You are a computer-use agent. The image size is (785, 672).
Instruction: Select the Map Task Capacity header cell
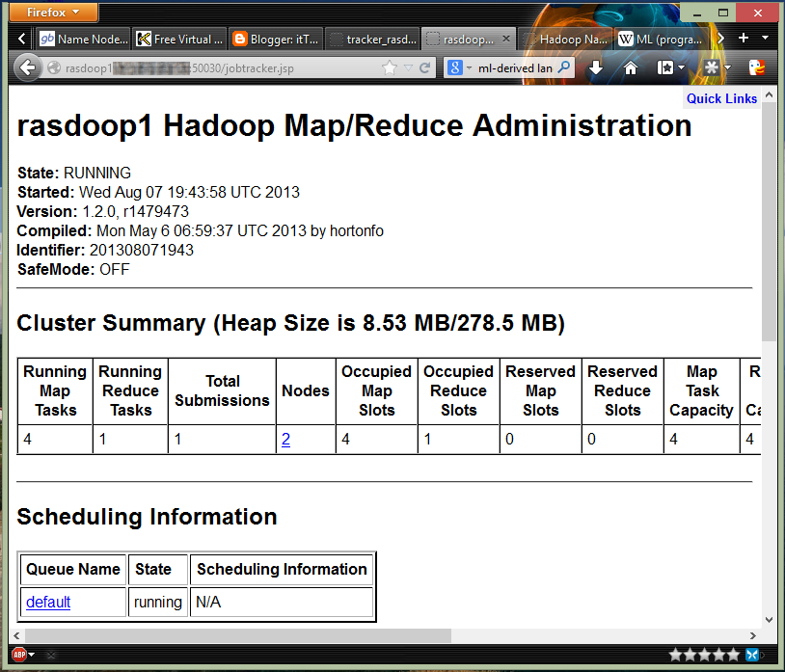point(701,390)
